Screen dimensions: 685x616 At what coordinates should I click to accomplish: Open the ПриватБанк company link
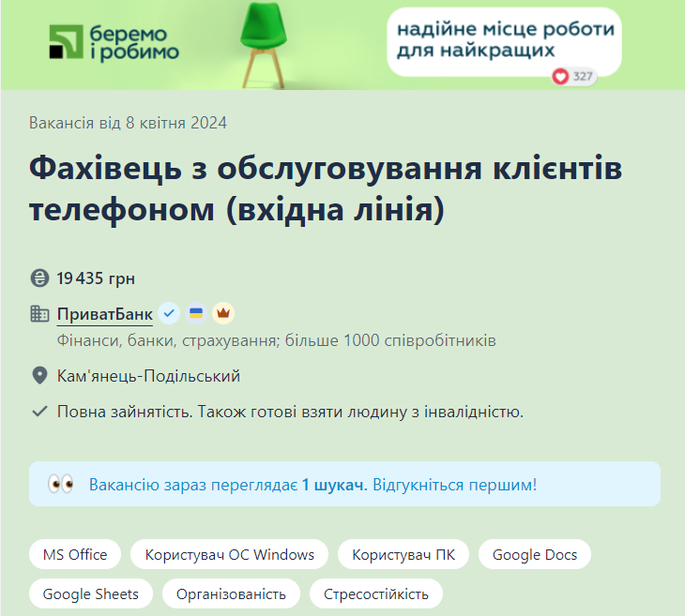coord(105,314)
